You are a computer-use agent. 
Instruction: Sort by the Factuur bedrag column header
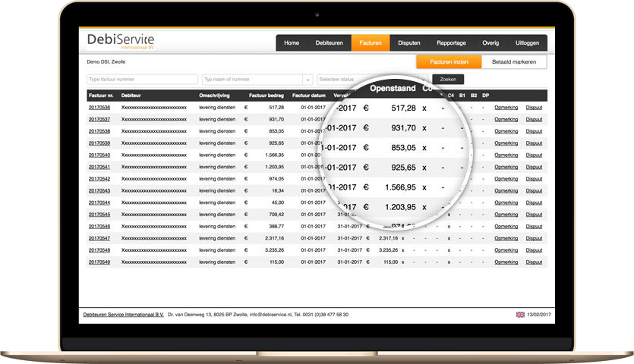tap(267, 96)
